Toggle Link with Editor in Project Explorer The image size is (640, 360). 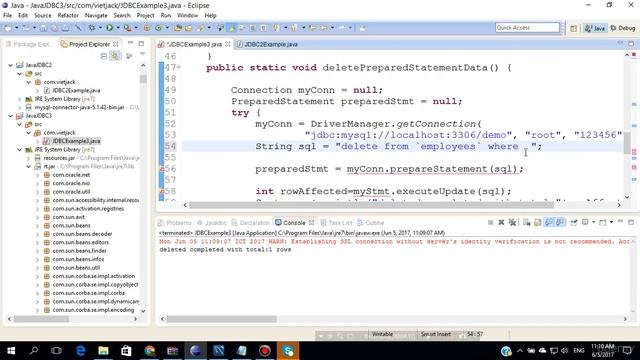[116, 56]
